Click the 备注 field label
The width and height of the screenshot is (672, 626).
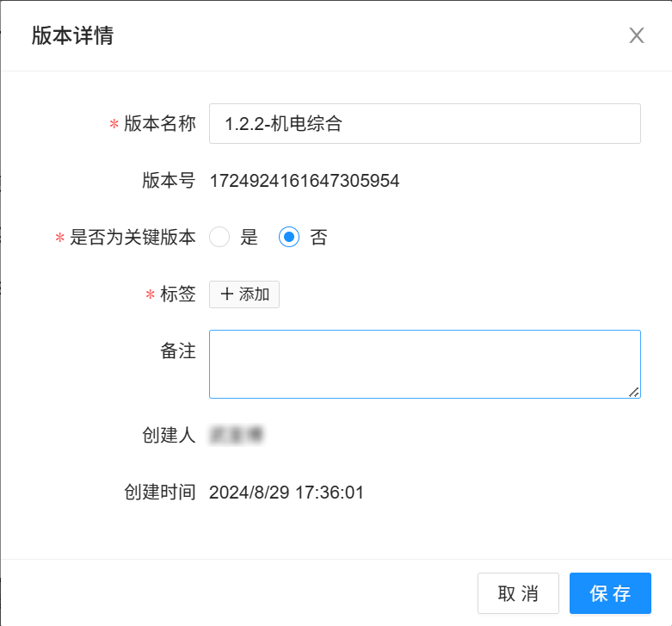point(178,350)
